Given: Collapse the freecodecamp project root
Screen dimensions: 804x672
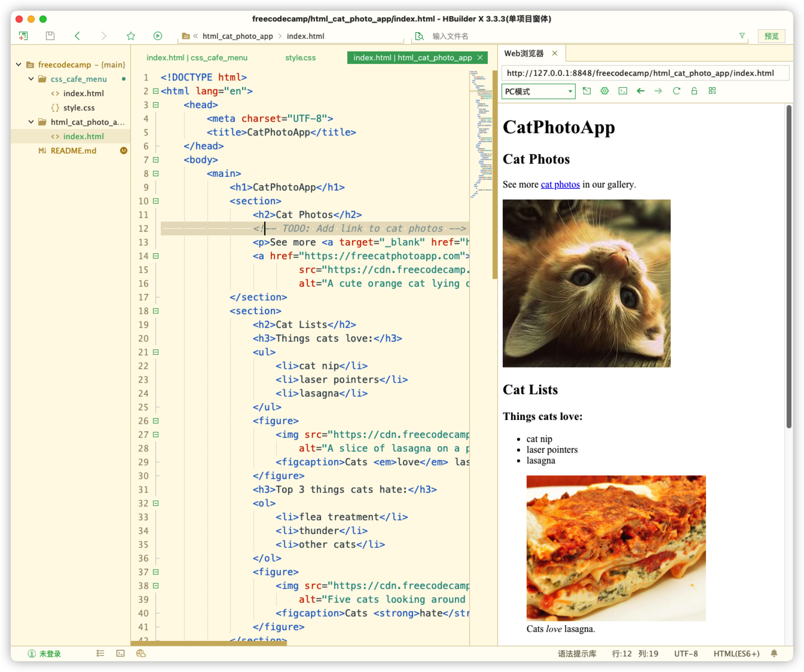Looking at the screenshot, I should tap(19, 65).
